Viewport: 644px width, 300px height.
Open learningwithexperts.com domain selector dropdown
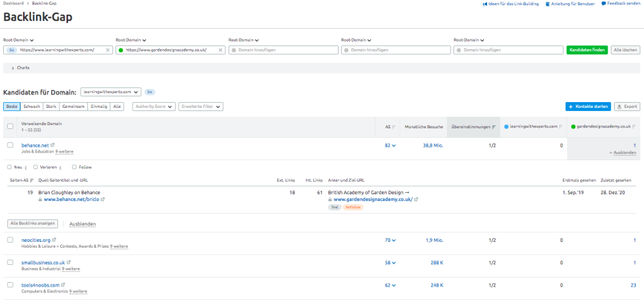pos(111,92)
